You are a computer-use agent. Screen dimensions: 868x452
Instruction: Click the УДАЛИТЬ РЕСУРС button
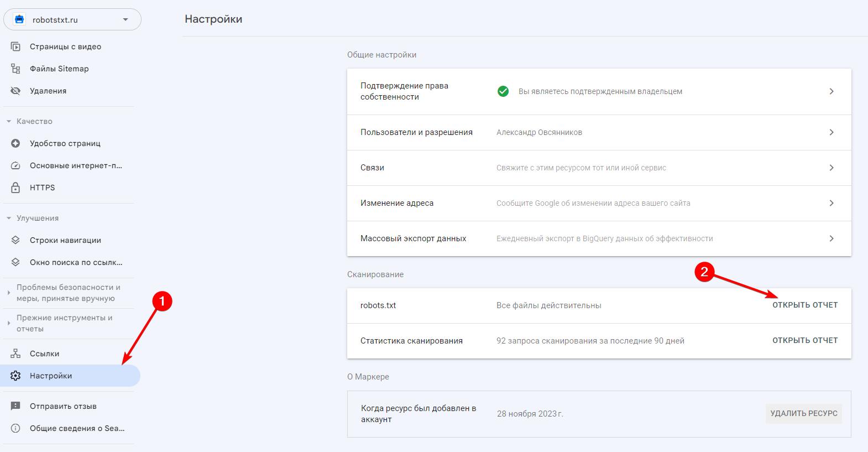click(804, 413)
